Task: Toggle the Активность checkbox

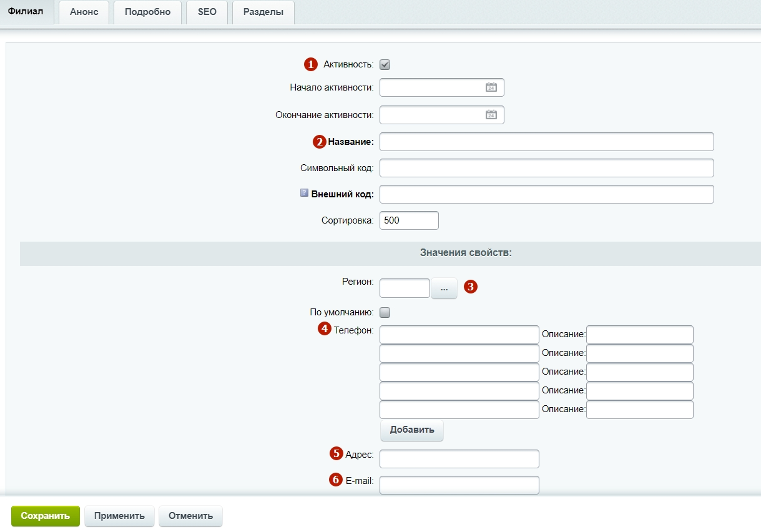Action: (385, 64)
